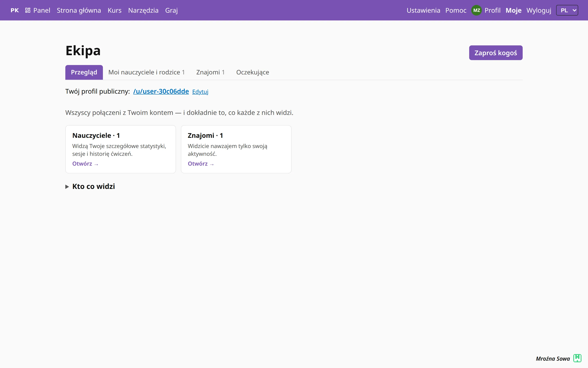The height and width of the screenshot is (368, 588).
Task: Open the Panel dashboard grid icon
Action: point(28,10)
